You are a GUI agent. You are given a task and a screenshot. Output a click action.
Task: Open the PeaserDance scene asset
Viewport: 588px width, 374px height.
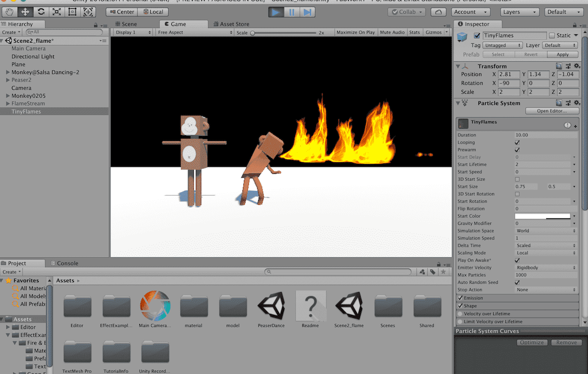click(271, 306)
